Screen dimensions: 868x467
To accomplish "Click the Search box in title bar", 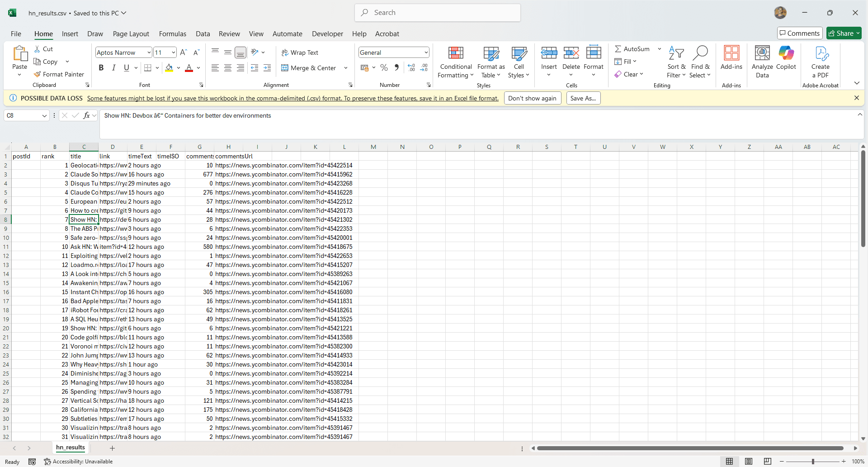I will 437,13.
